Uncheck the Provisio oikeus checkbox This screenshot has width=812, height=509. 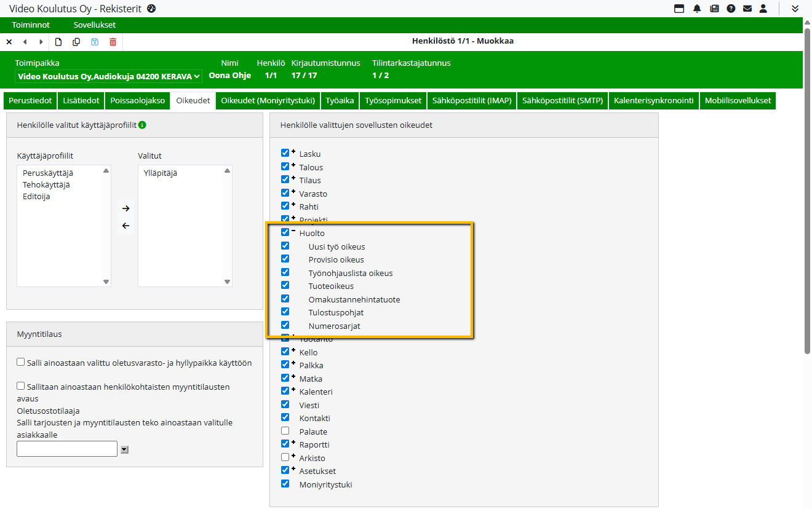click(x=285, y=259)
